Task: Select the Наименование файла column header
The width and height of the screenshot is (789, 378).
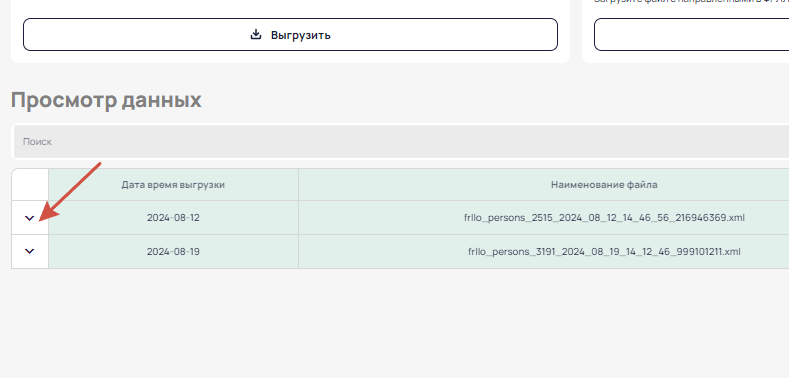Action: tap(604, 185)
